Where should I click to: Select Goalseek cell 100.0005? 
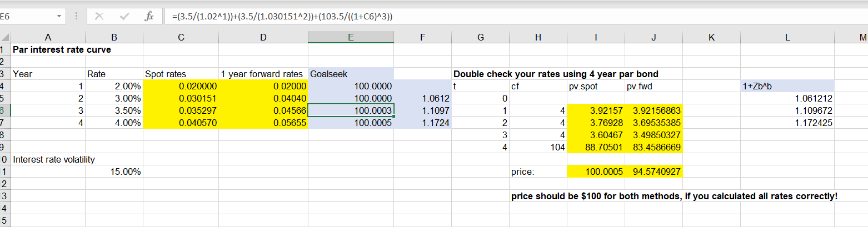351,123
